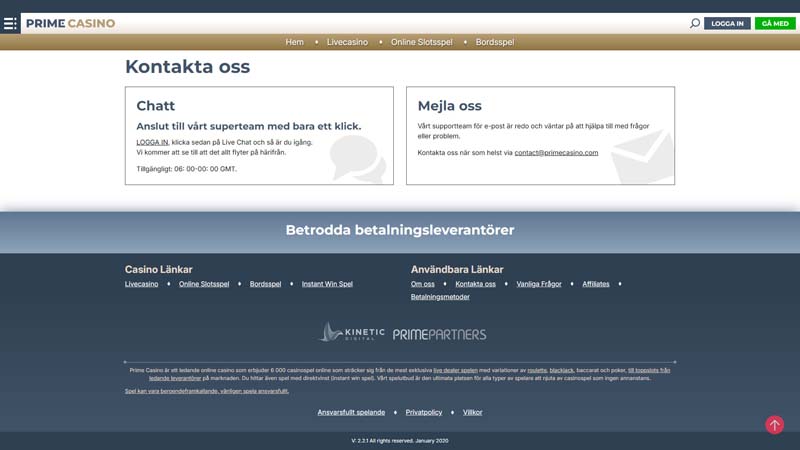Open Bordsspel in top navigation bar
The image size is (800, 450).
pos(495,42)
